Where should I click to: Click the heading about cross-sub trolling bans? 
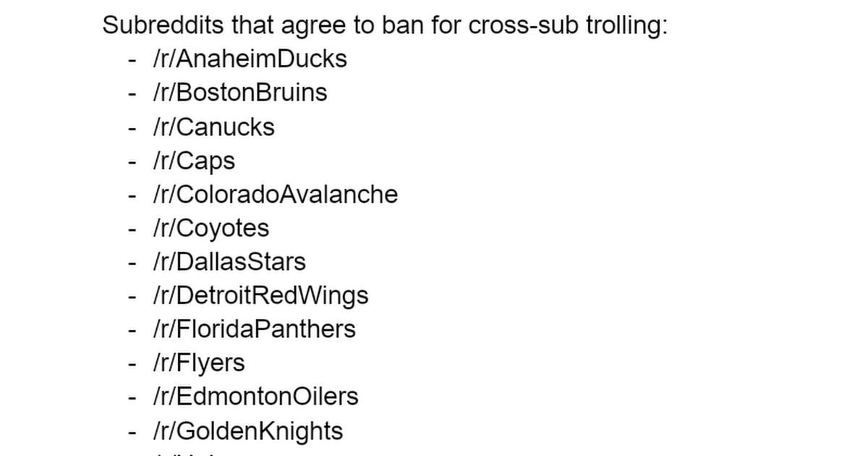pyautogui.click(x=385, y=25)
